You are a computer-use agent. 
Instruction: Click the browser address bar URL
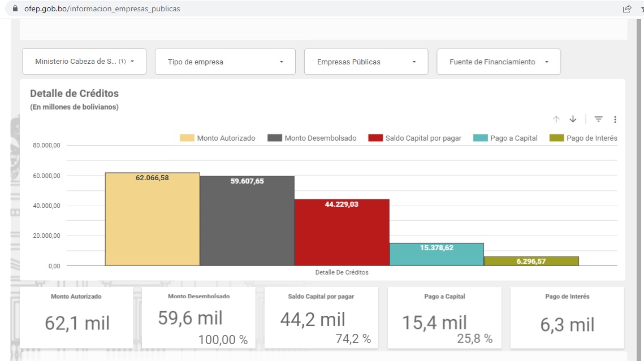click(x=102, y=8)
